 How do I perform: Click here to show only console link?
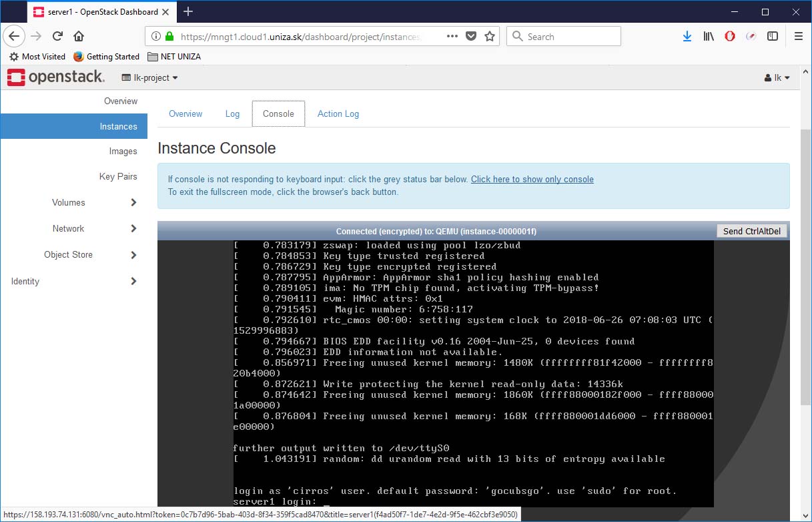532,179
